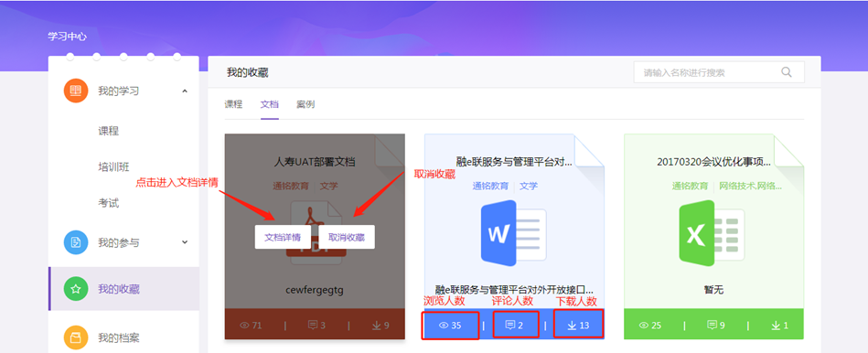The height and width of the screenshot is (353, 868).
Task: Click the 20170320会议优化事项... document title
Action: point(713,162)
